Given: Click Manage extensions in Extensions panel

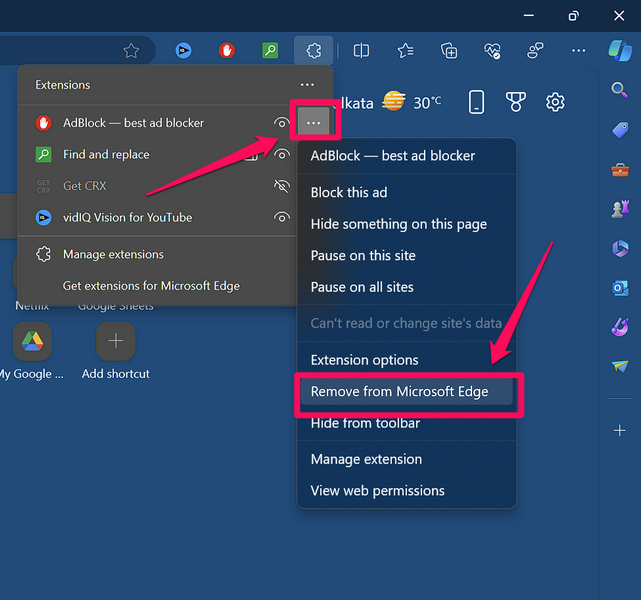Looking at the screenshot, I should pyautogui.click(x=113, y=254).
